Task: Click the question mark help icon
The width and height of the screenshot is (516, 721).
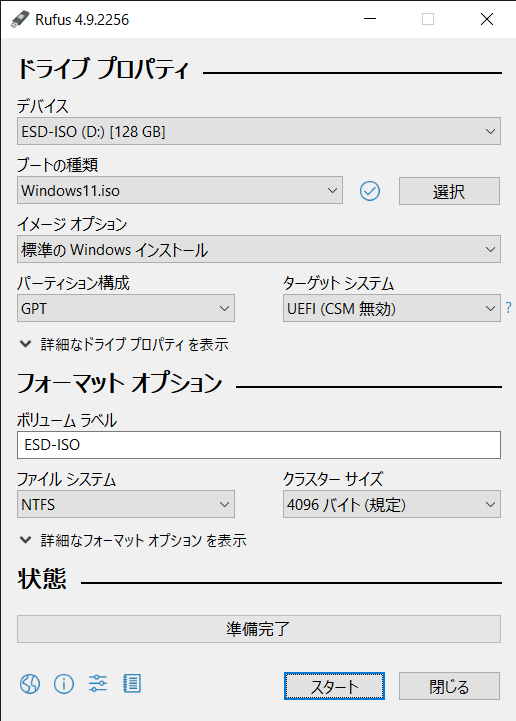Action: point(508,308)
